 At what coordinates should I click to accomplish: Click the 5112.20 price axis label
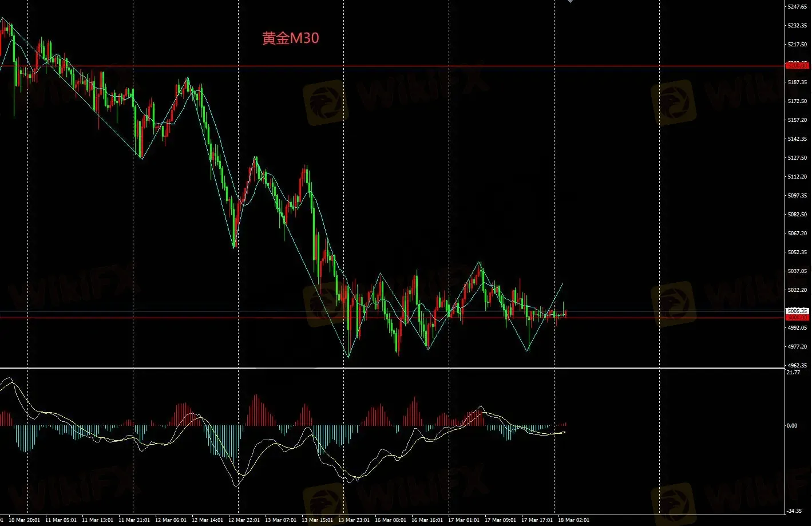click(797, 177)
